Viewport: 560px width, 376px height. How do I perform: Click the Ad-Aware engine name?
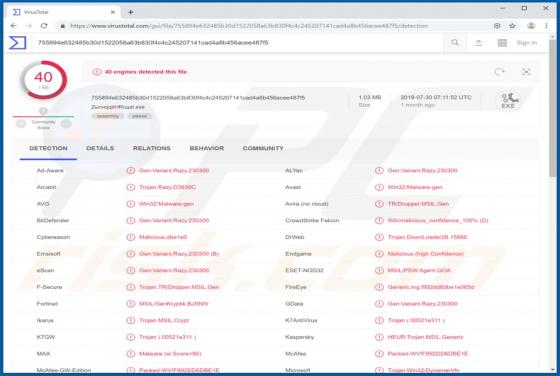pyautogui.click(x=50, y=171)
